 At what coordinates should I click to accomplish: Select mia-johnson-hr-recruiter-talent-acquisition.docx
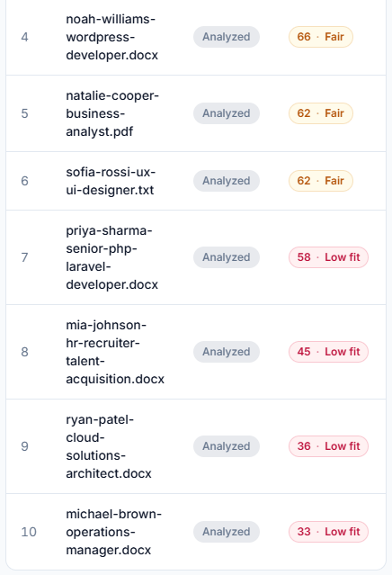point(115,352)
